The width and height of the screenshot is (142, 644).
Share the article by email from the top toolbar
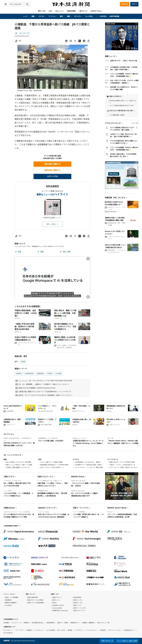(x=71, y=41)
